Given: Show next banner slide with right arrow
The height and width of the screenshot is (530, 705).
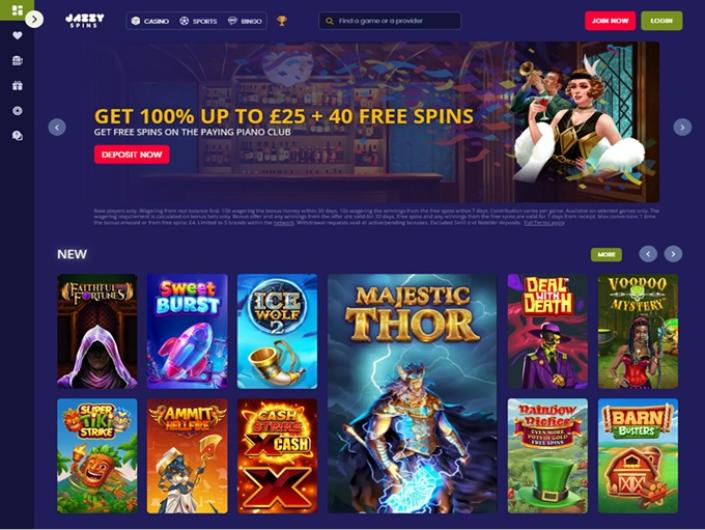Looking at the screenshot, I should point(682,127).
